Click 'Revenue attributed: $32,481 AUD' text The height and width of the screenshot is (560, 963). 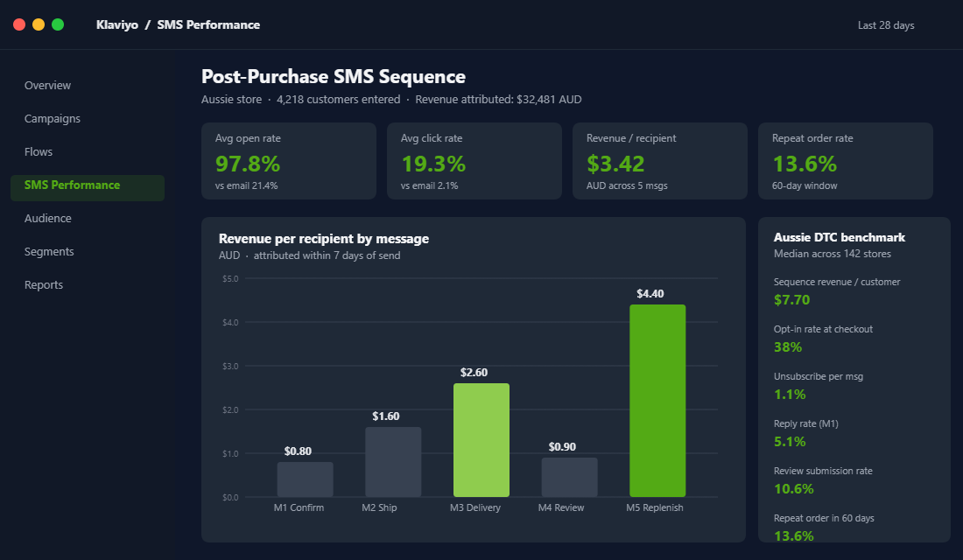click(x=498, y=100)
